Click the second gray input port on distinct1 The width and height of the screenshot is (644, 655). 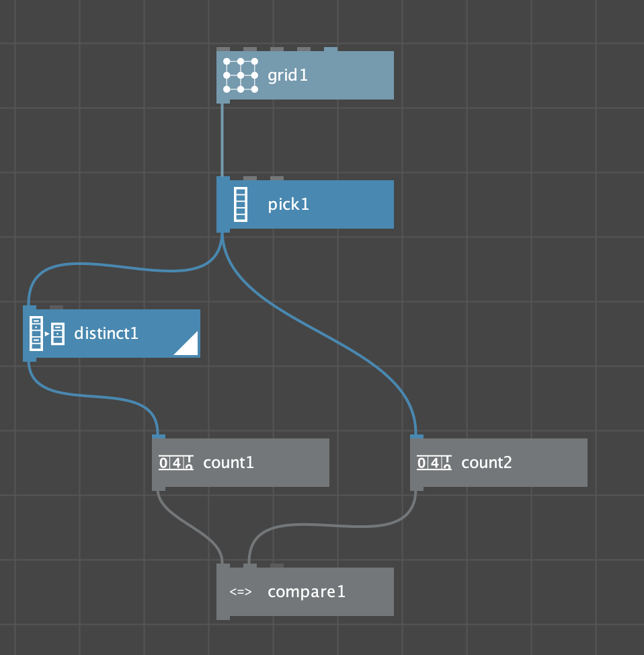[56, 307]
